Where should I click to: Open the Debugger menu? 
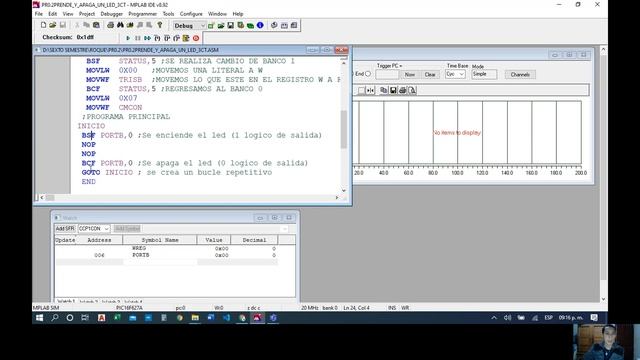tap(111, 14)
